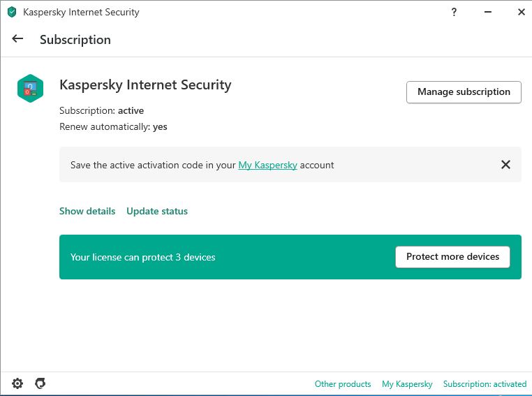Image resolution: width=532 pixels, height=396 pixels.
Task: Click the Kaspersky shield logo in title bar
Action: click(11, 12)
